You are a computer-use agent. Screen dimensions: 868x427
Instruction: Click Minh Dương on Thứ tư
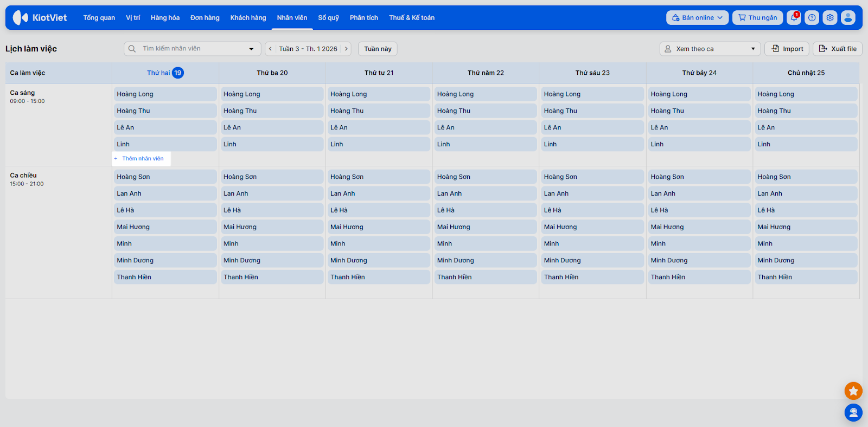(x=379, y=261)
